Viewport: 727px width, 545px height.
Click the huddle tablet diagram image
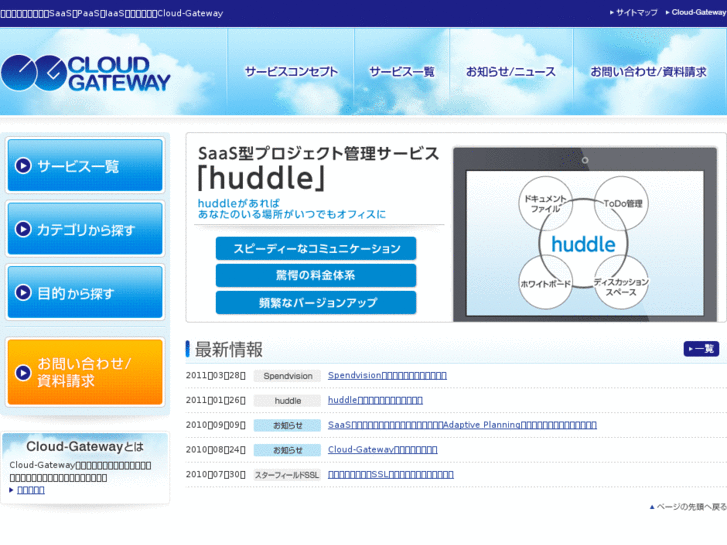(585, 234)
